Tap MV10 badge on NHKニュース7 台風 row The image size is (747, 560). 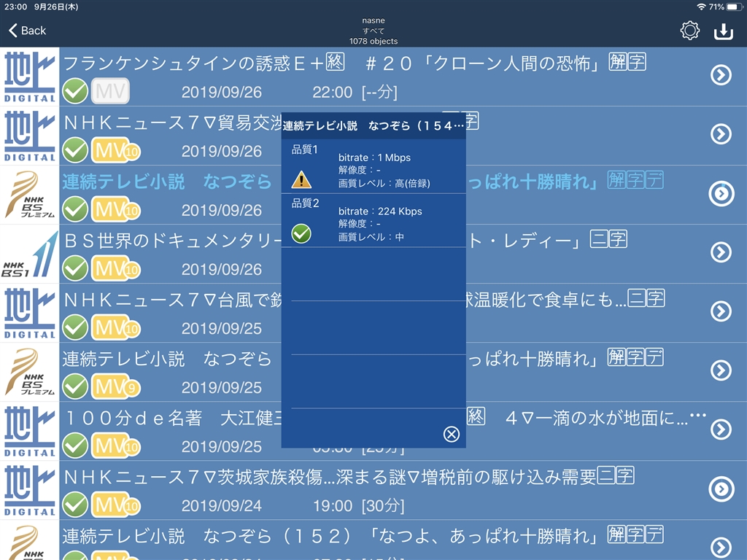tap(116, 327)
